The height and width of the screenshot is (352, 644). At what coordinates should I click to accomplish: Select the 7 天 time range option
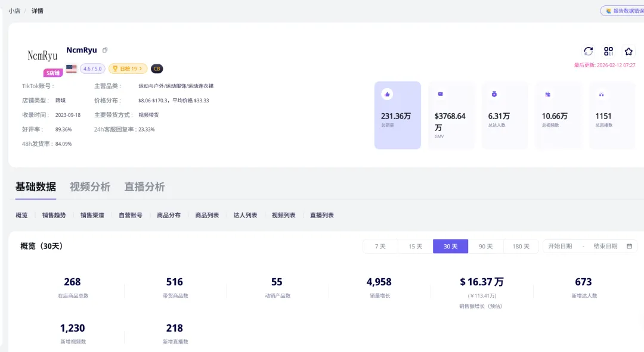[x=380, y=245]
